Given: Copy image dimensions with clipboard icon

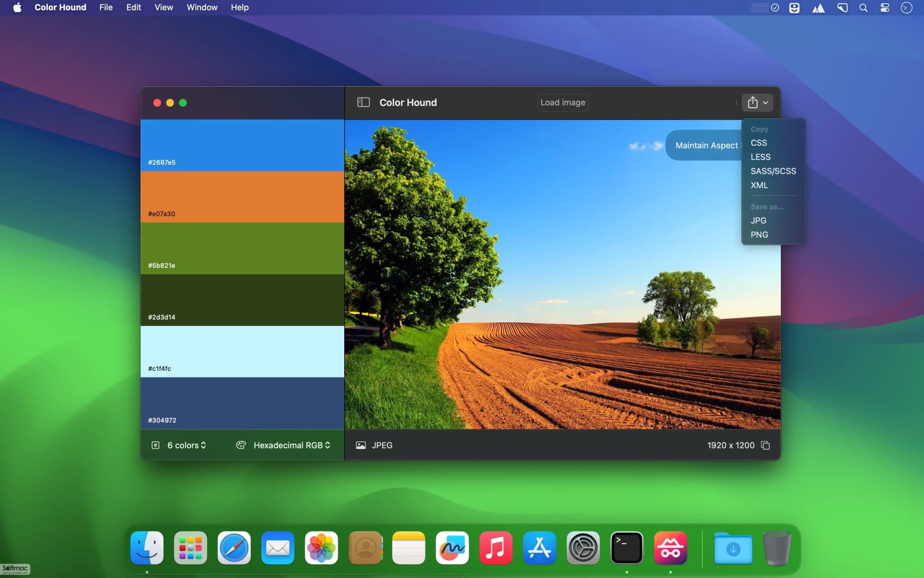Looking at the screenshot, I should coord(765,445).
